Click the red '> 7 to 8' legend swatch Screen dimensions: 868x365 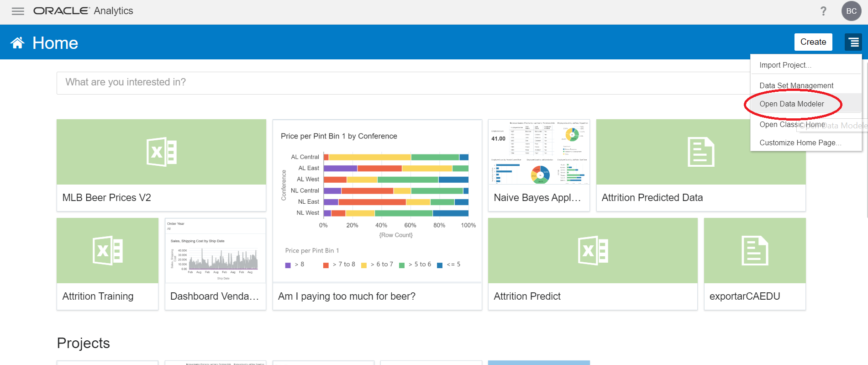click(326, 265)
